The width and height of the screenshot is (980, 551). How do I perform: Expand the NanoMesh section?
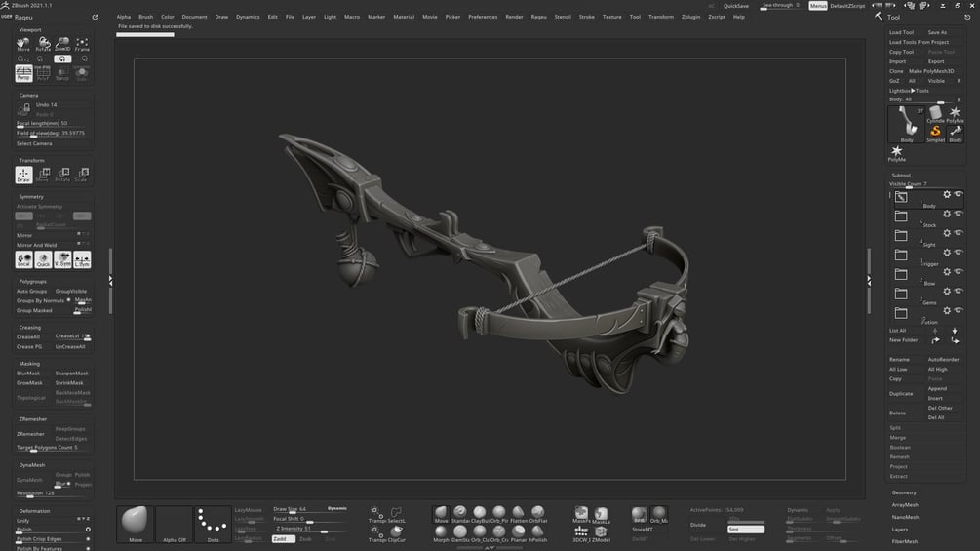905,517
